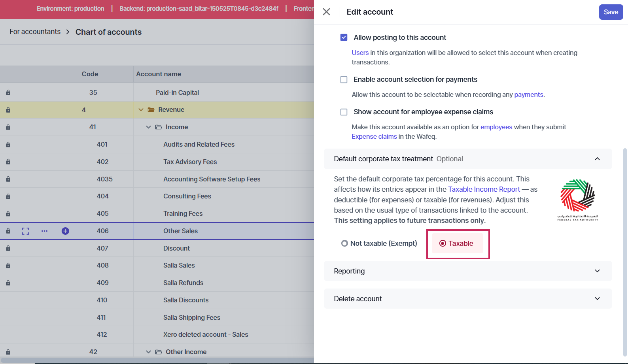628x364 pixels.
Task: Collapse Default corporate tax treatment section
Action: tap(597, 159)
